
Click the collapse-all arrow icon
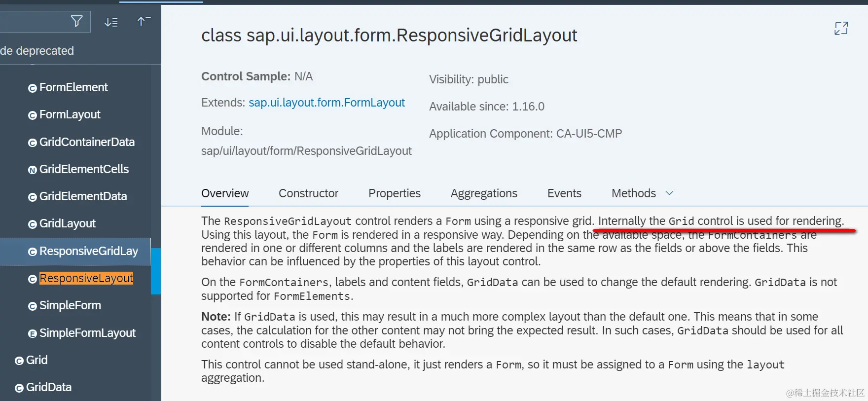(x=144, y=21)
